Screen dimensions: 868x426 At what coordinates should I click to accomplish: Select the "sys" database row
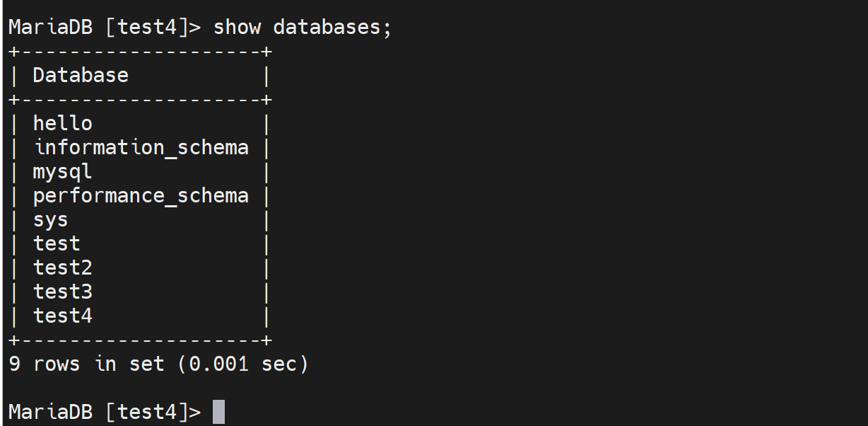(50, 220)
